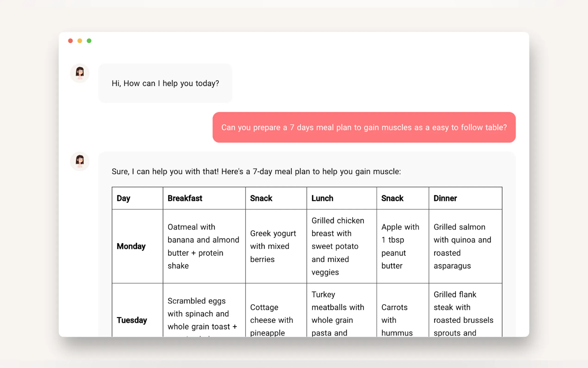588x368 pixels.
Task: Select the "Hi, How can I help you today?" bubble
Action: 165,83
